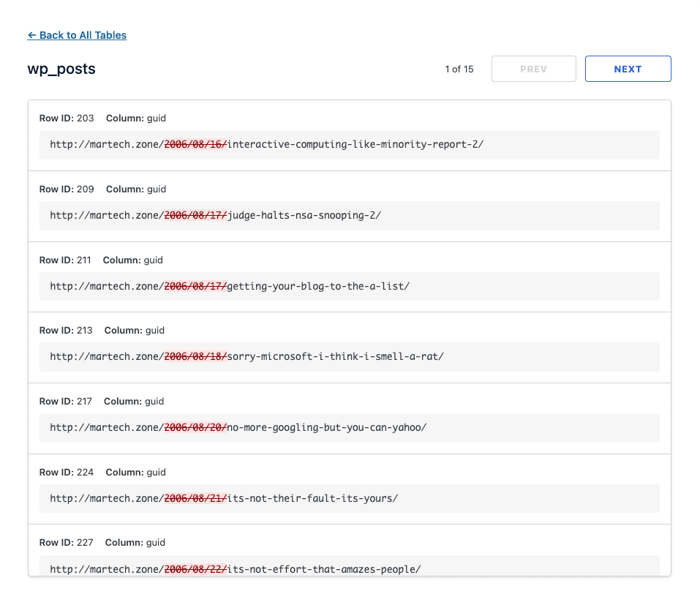The height and width of the screenshot is (605, 700).
Task: Click the Row ID 213 label
Action: [x=67, y=331]
